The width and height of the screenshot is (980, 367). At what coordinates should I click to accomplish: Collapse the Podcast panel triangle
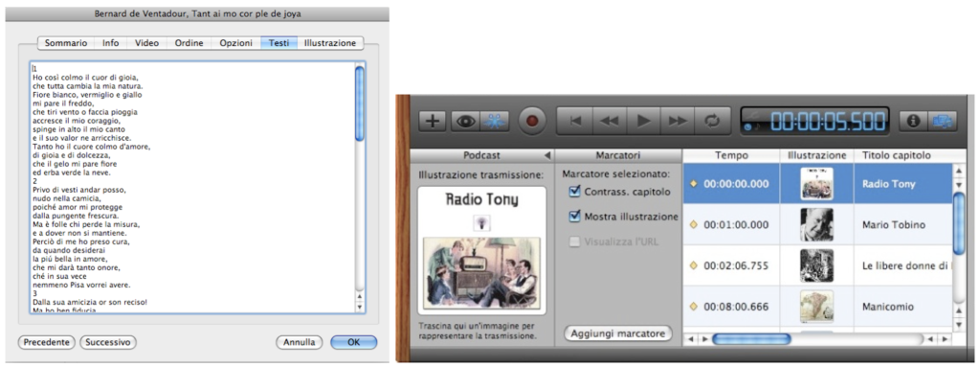pyautogui.click(x=546, y=155)
